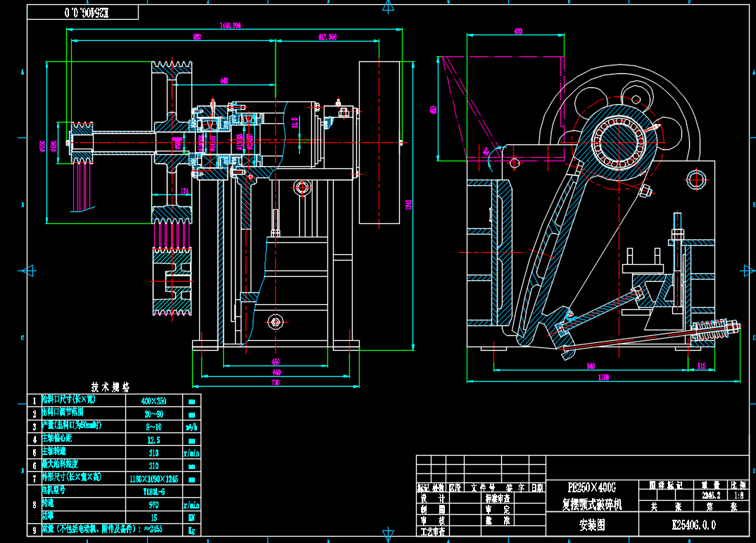Click the PE250×400G title text
Image resolution: width=756 pixels, height=543 pixels.
click(x=591, y=487)
